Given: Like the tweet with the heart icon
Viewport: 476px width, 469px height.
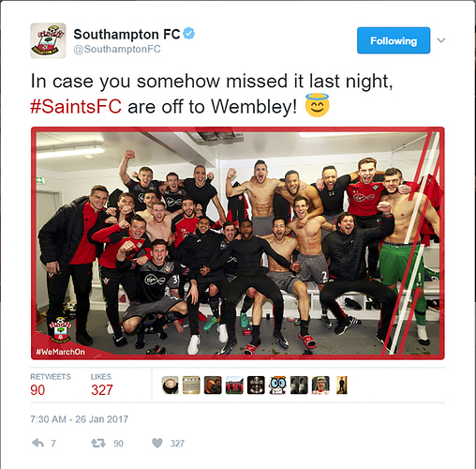Looking at the screenshot, I should 157,443.
